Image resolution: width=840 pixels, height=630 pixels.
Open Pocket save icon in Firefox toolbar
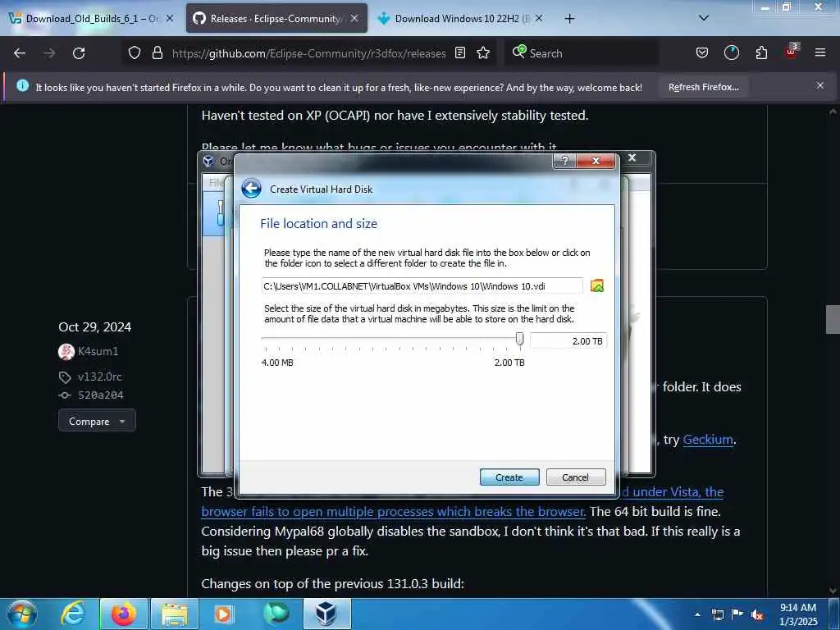coord(702,53)
